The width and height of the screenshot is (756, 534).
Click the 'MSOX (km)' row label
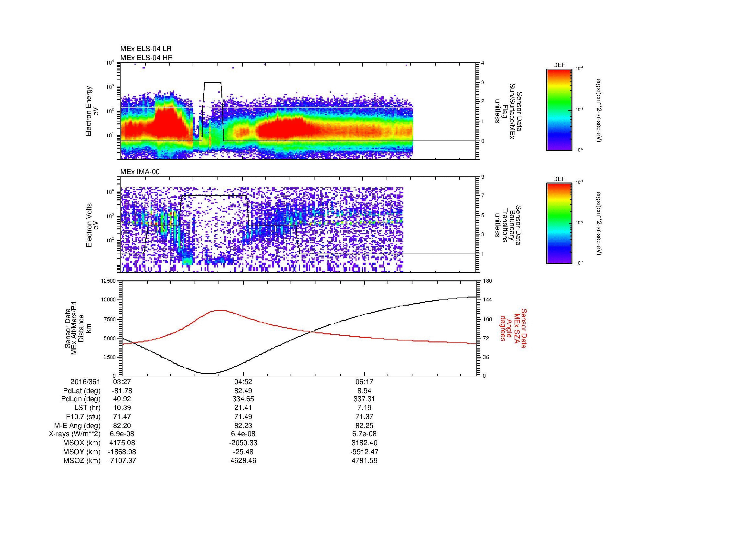(x=82, y=443)
